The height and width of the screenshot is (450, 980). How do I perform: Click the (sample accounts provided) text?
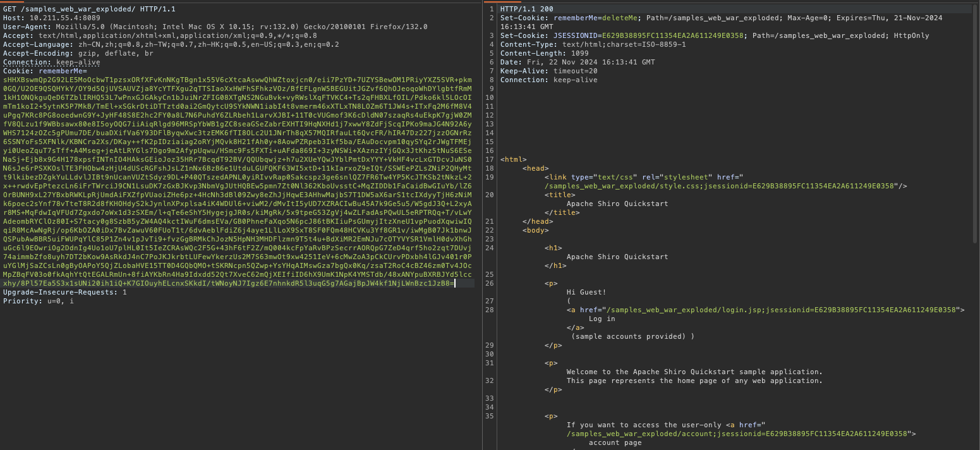pyautogui.click(x=632, y=336)
